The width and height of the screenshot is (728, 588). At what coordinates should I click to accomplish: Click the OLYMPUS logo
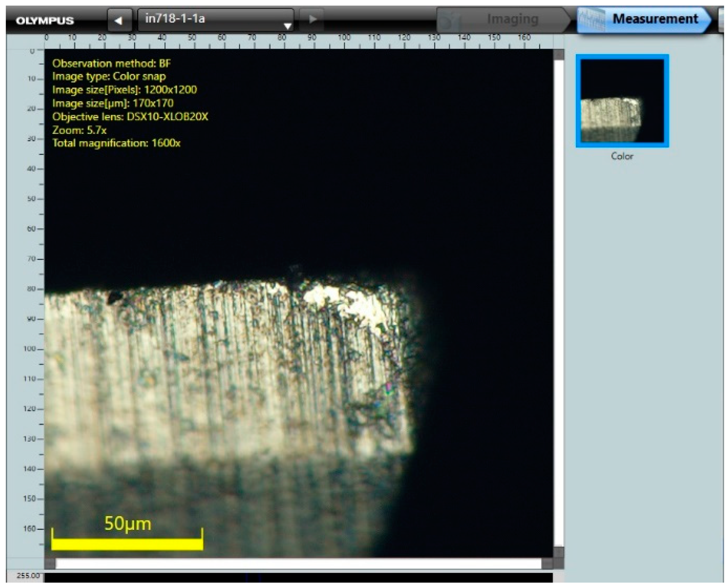pyautogui.click(x=45, y=21)
